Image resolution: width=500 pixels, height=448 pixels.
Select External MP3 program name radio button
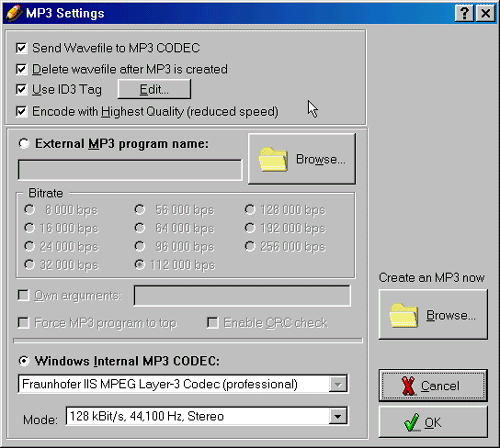pos(24,144)
